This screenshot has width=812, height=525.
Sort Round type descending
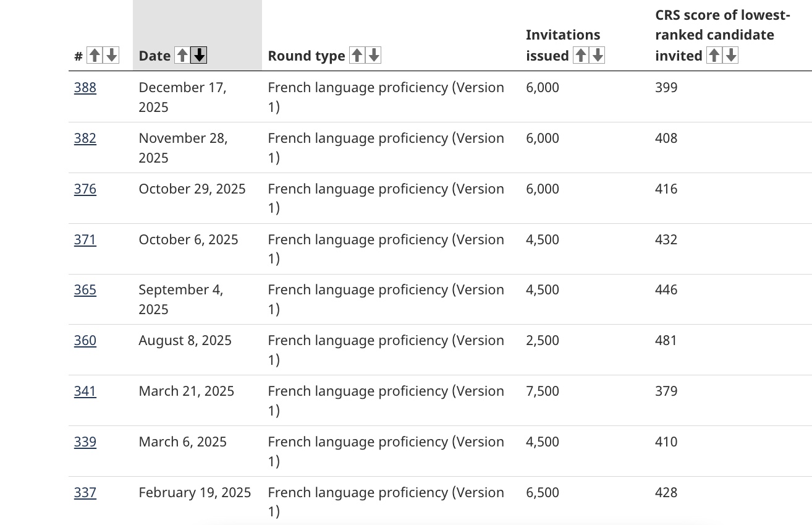coord(374,56)
